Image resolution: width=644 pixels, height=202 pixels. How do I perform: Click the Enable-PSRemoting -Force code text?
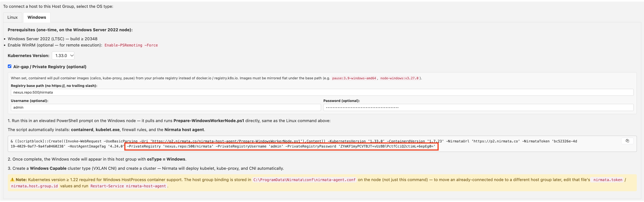click(131, 45)
